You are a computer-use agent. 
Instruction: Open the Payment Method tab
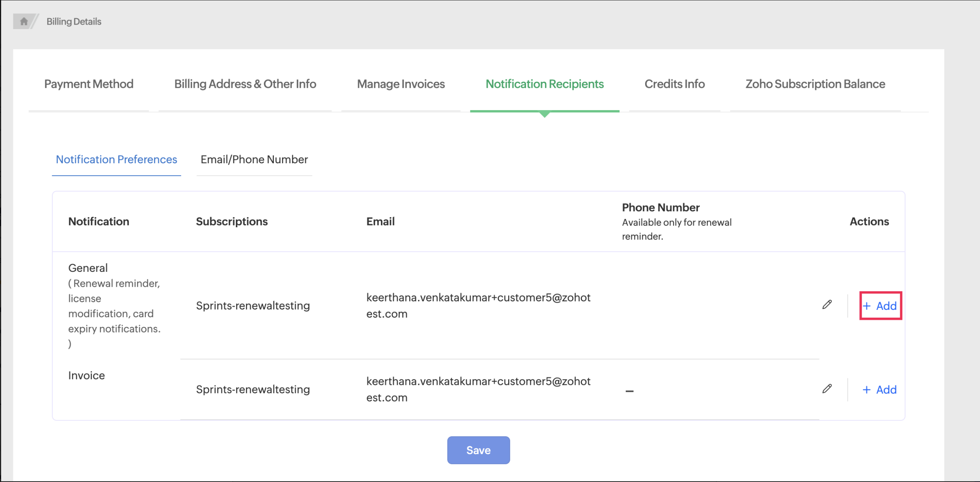89,84
